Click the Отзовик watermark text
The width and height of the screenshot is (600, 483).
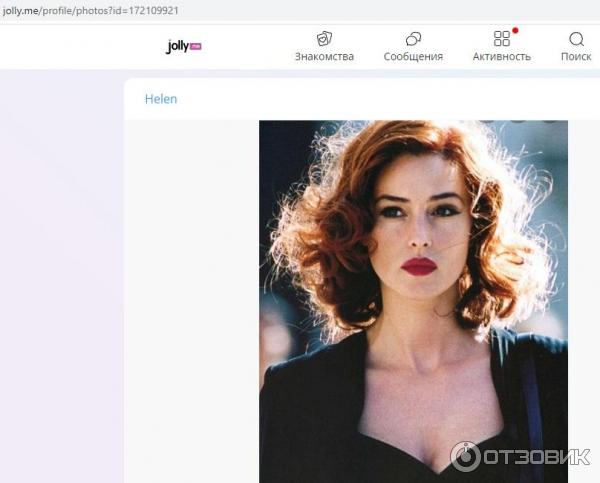(536, 457)
